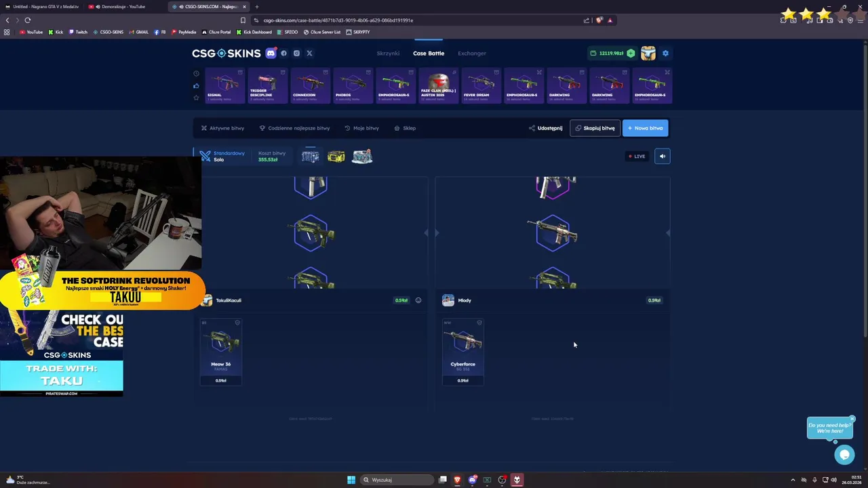Show favorite drops with star icon
This screenshot has width=868, height=488.
pos(196,98)
